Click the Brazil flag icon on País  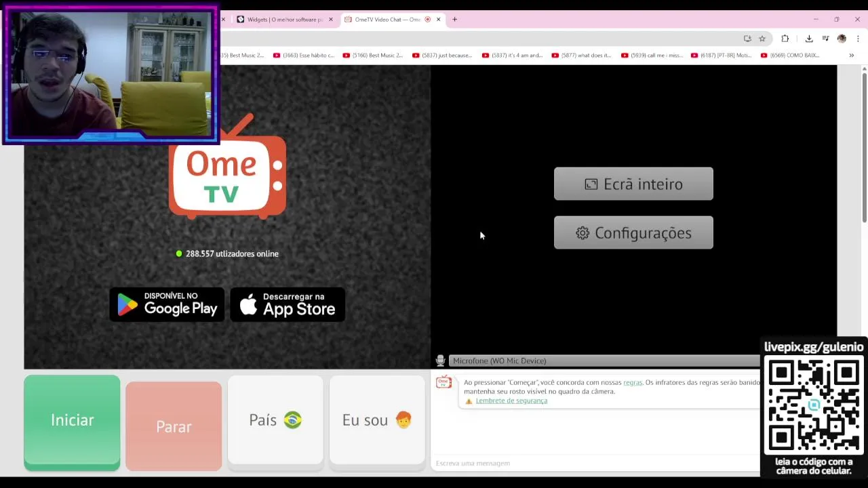tap(292, 420)
